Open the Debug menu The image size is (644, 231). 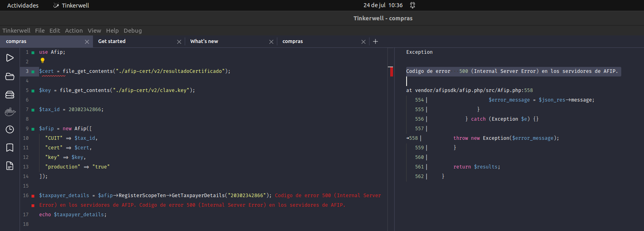point(132,31)
